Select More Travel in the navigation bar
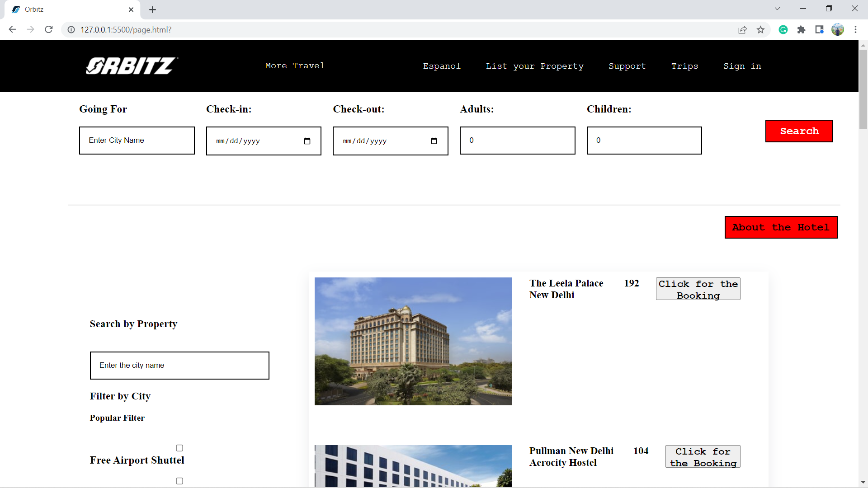The height and width of the screenshot is (488, 868). coord(294,66)
